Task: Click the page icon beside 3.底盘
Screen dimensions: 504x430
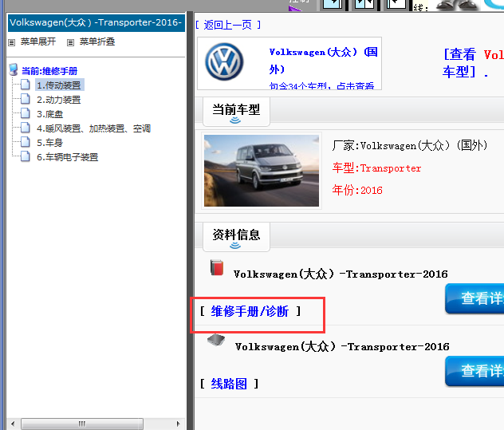Action: tap(26, 113)
